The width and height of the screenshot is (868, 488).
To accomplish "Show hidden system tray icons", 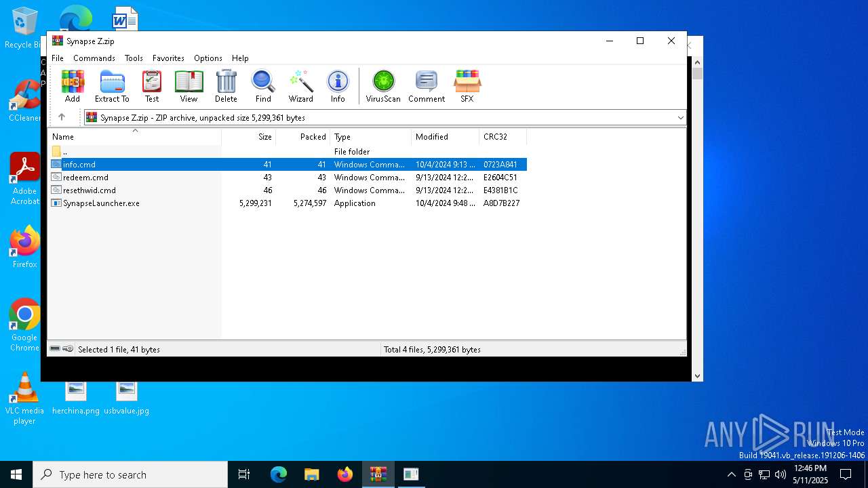I will tap(731, 474).
